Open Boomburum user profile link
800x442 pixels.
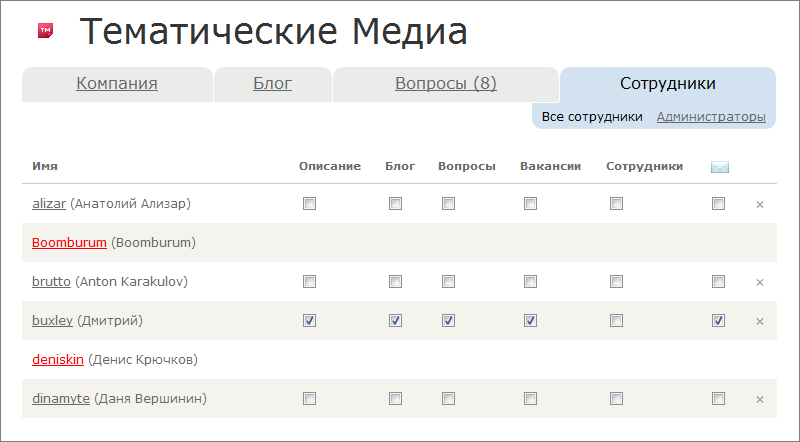coord(69,242)
